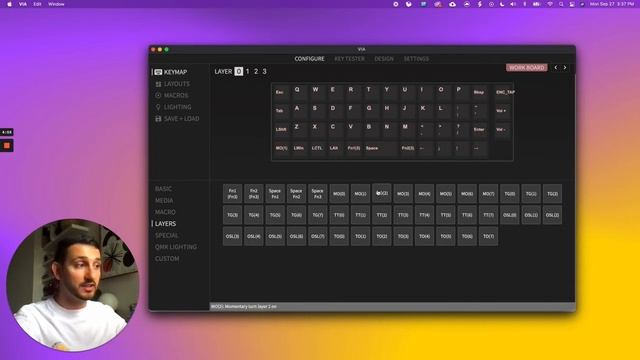Image resolution: width=640 pixels, height=360 pixels.
Task: Switch to the Key Tester tab
Action: point(349,59)
